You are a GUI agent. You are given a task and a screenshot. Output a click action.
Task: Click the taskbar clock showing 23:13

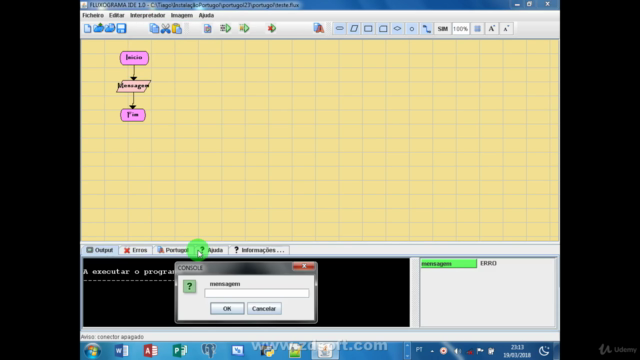click(x=517, y=351)
